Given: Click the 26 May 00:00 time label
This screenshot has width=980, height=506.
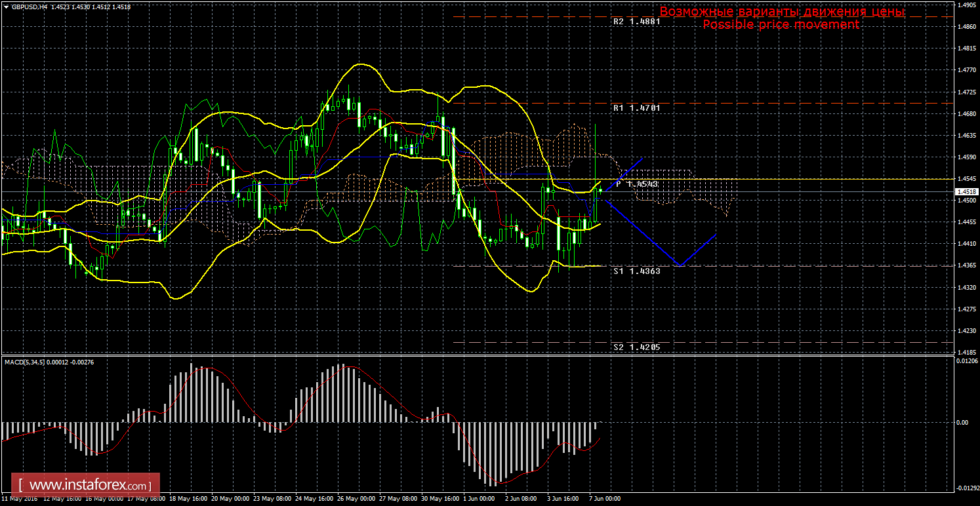Looking at the screenshot, I should [x=356, y=499].
